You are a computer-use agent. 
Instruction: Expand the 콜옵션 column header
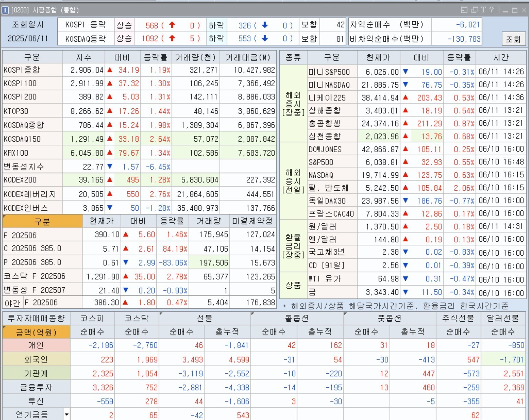coord(297,319)
